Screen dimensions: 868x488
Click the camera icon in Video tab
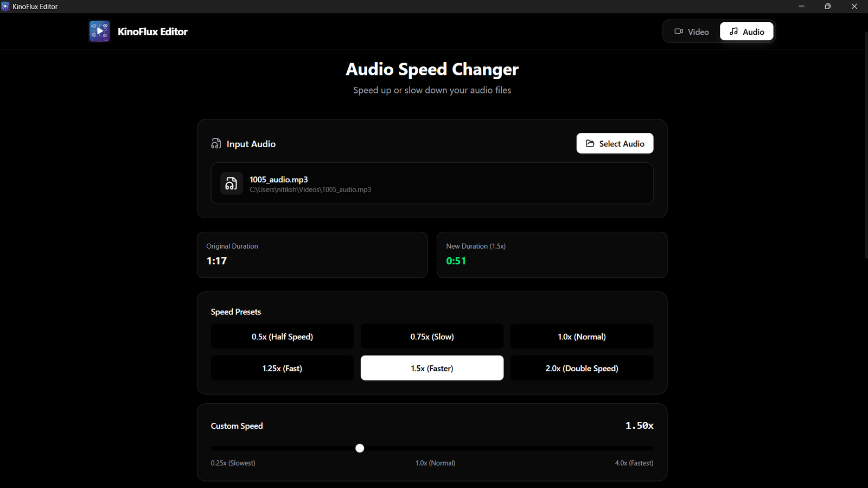(x=678, y=31)
